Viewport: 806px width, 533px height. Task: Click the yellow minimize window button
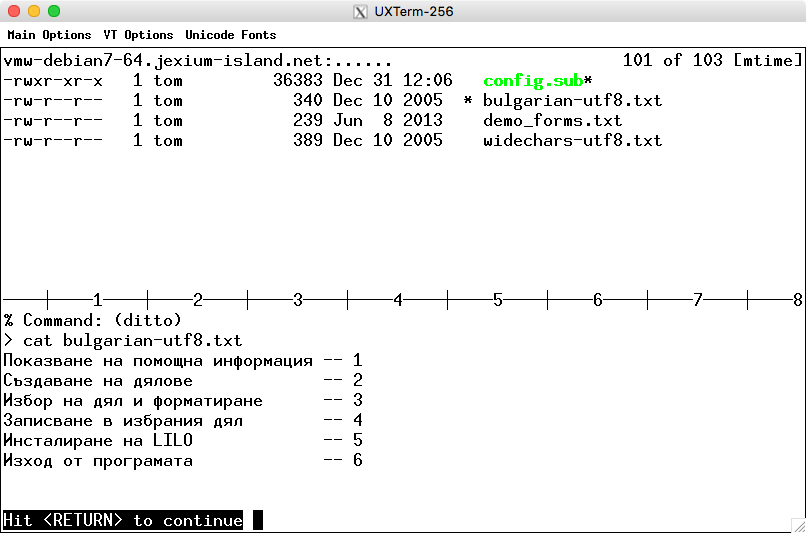(34, 12)
